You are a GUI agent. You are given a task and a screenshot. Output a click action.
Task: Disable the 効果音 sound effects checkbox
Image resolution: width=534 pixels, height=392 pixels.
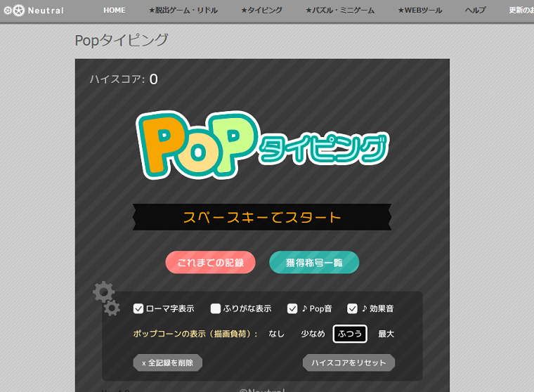click(353, 308)
